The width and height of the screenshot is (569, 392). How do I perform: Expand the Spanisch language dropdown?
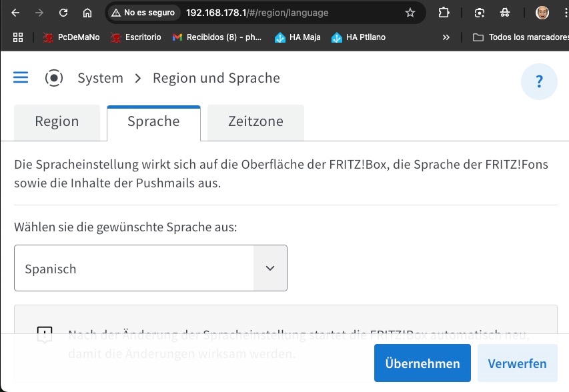tap(151, 268)
